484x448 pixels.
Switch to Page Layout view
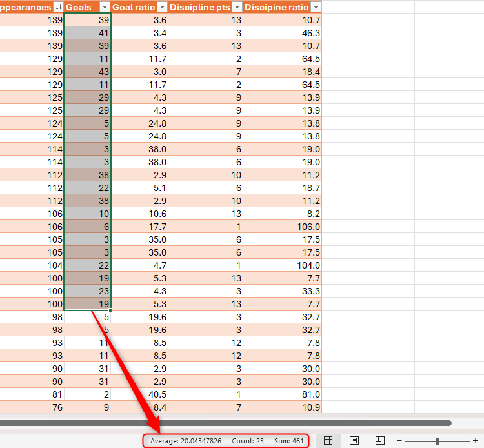click(354, 441)
